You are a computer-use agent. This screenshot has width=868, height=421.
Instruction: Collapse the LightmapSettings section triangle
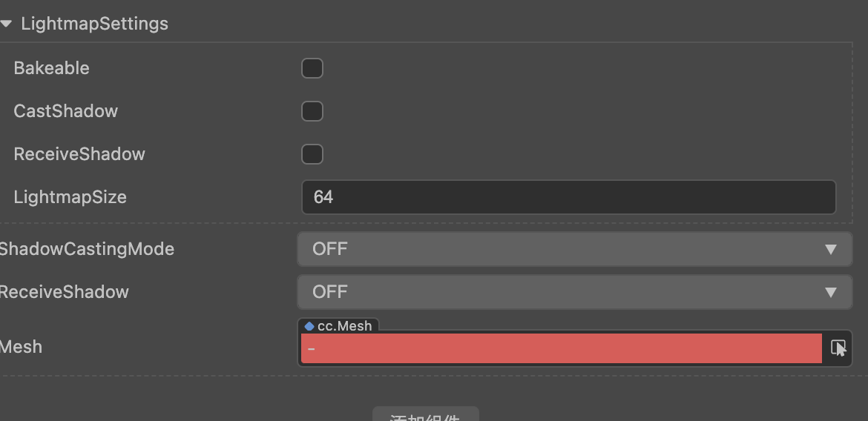click(x=7, y=24)
